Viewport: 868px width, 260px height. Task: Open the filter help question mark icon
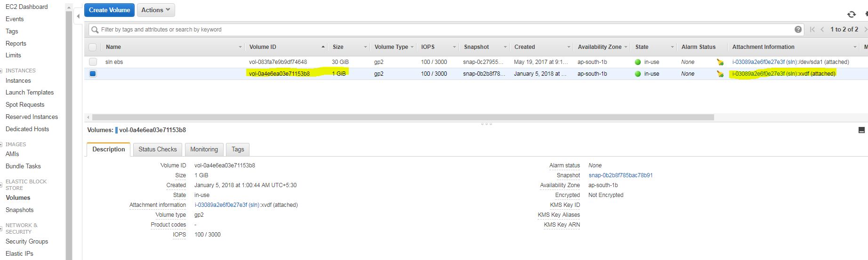[x=798, y=30]
